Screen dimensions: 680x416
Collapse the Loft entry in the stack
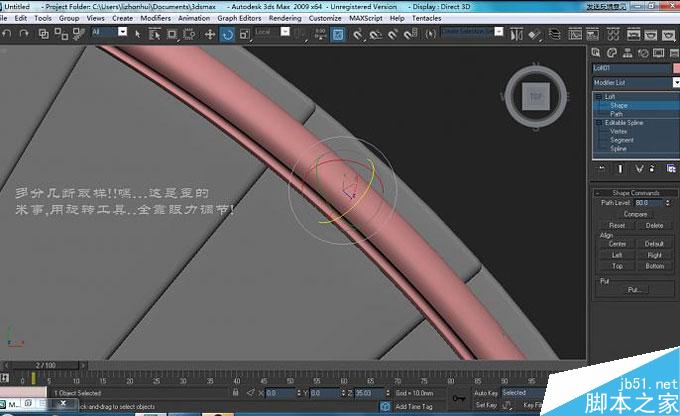(x=598, y=97)
